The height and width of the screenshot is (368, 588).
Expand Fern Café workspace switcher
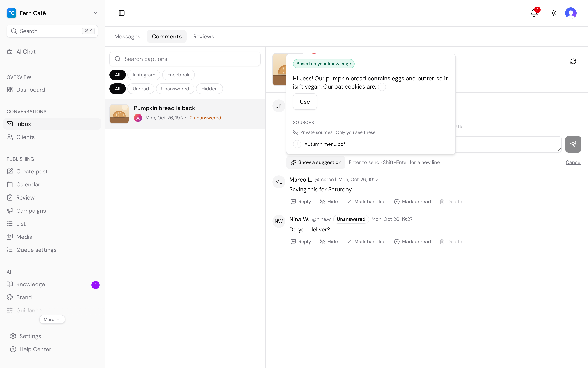click(x=52, y=13)
